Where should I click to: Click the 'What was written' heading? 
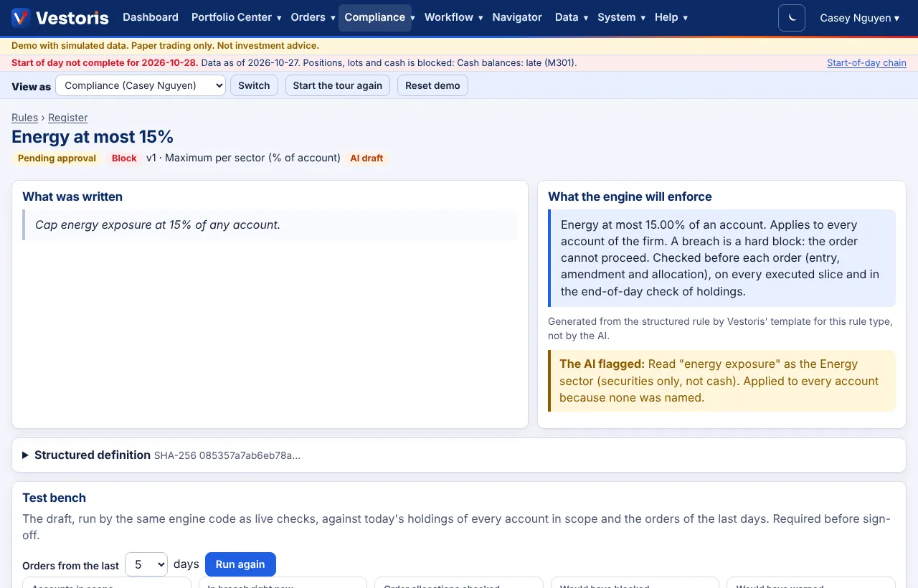pos(72,196)
